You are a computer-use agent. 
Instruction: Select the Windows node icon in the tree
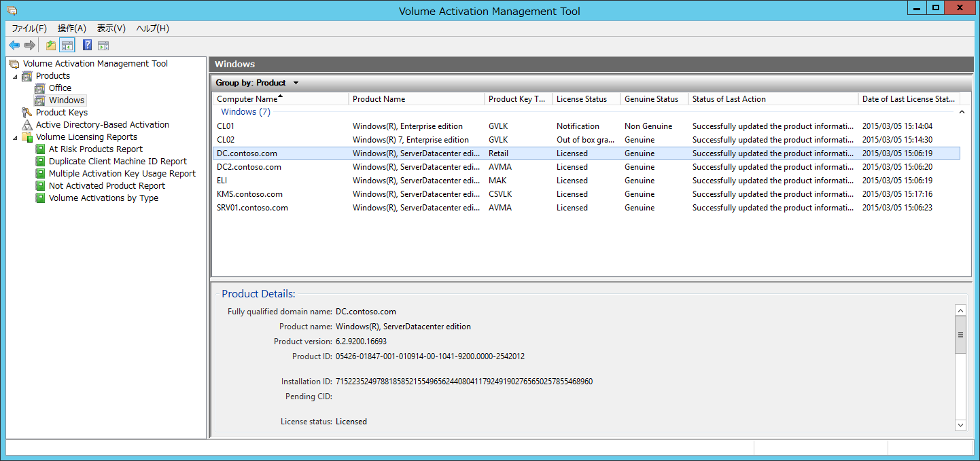(40, 100)
